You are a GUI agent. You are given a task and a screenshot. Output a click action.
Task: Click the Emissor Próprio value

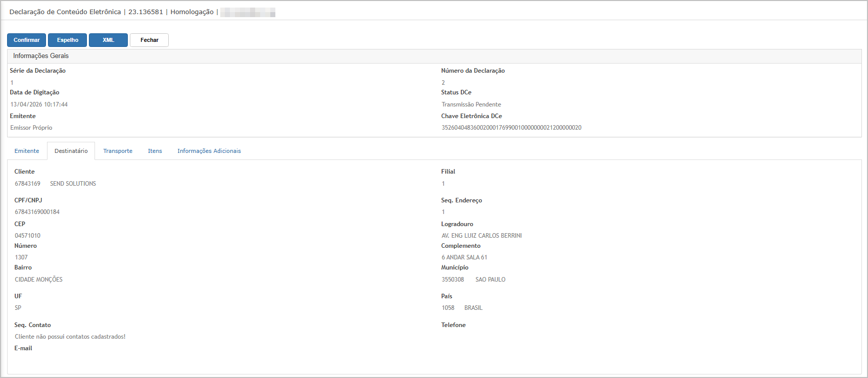click(31, 128)
